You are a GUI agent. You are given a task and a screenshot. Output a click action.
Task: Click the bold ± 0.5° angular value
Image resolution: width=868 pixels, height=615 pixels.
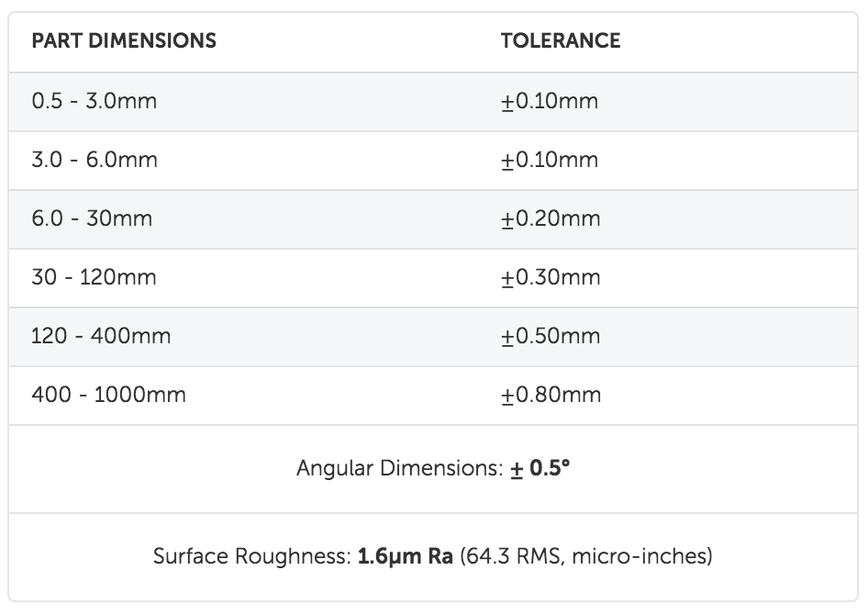pyautogui.click(x=540, y=468)
